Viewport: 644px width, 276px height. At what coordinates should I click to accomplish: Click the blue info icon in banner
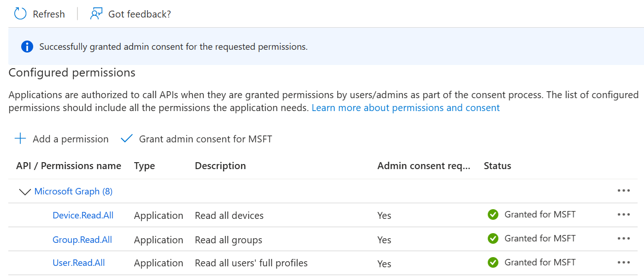27,47
